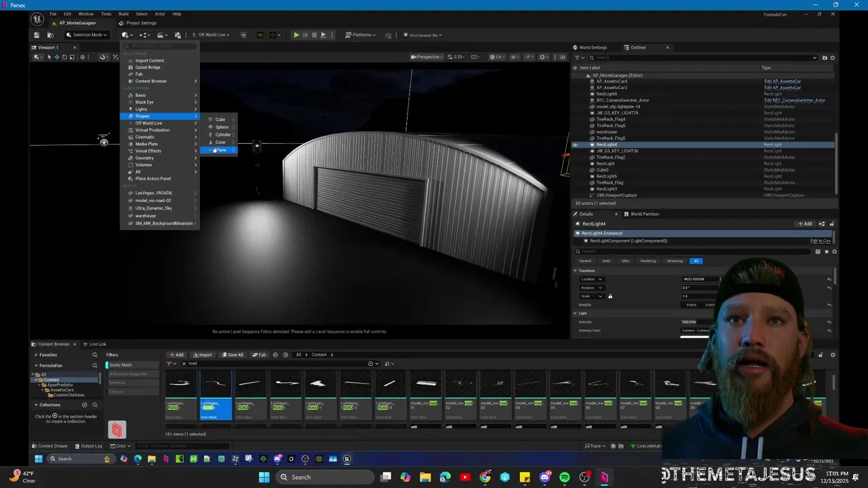Switch to the World Partition tab
This screenshot has width=868, height=488.
click(644, 214)
